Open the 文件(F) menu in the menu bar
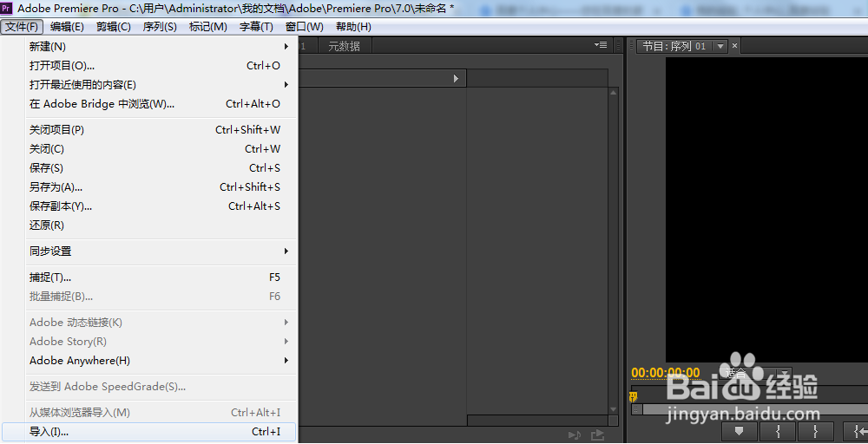The image size is (868, 444). click(x=23, y=27)
